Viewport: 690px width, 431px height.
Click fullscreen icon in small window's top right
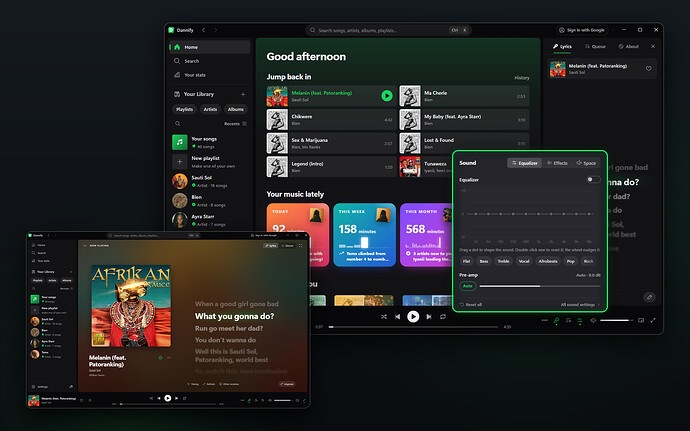301,246
